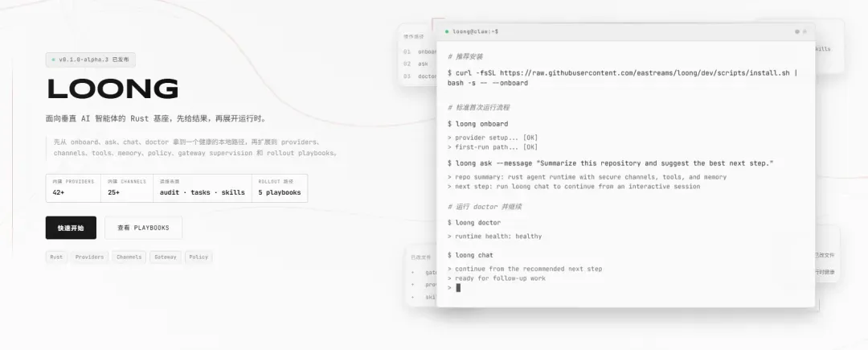The image size is (868, 350).
Task: Click the green status dot in the terminal title bar
Action: point(447,31)
